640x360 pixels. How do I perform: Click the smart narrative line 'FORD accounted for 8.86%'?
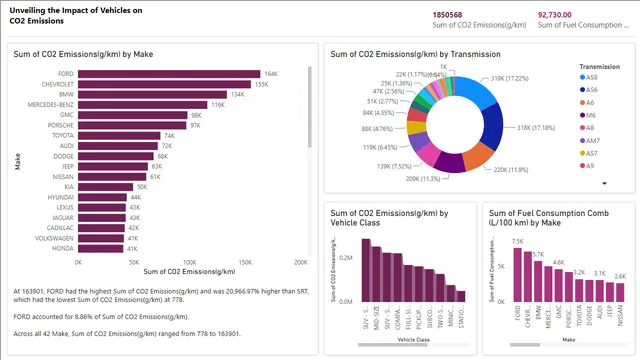pyautogui.click(x=101, y=316)
